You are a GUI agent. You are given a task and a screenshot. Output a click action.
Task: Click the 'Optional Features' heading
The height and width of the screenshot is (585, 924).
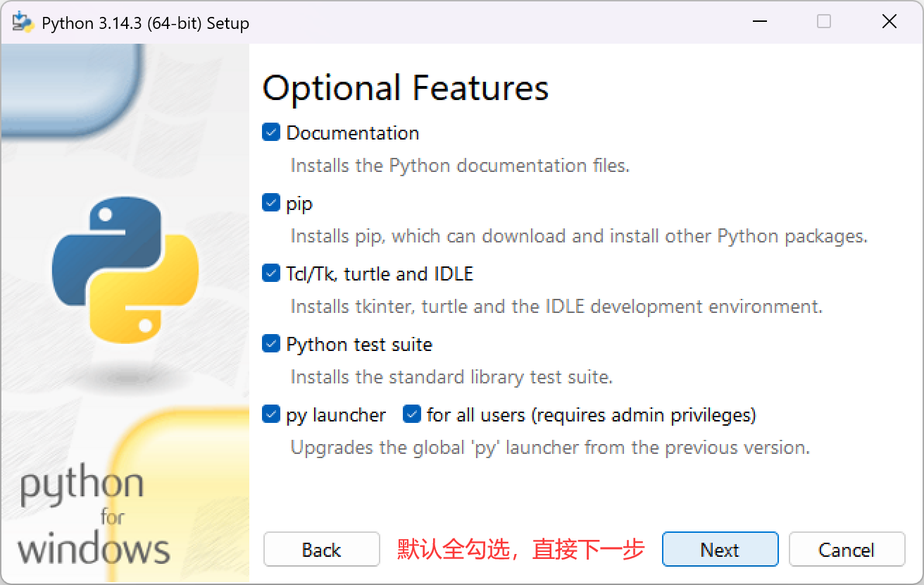(x=405, y=88)
